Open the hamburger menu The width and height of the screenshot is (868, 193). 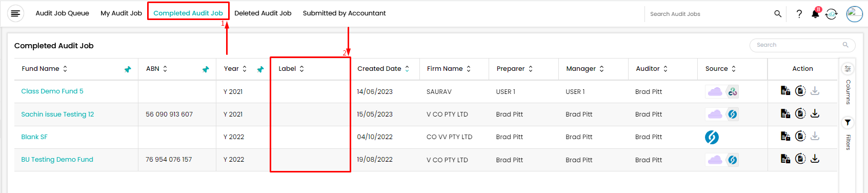coord(15,13)
